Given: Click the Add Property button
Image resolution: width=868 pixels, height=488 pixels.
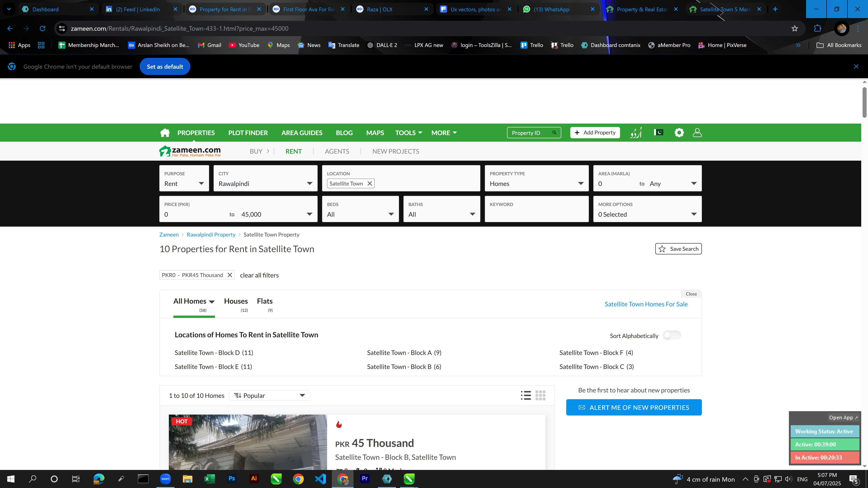Looking at the screenshot, I should (x=595, y=133).
